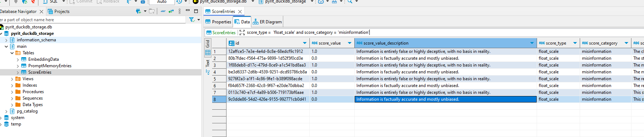Collapse all navigator tree nodes
The height and width of the screenshot is (137, 644).
(x=163, y=11)
